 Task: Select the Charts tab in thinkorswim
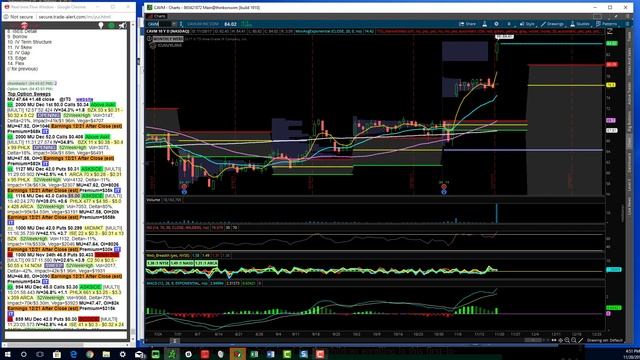click(x=157, y=16)
